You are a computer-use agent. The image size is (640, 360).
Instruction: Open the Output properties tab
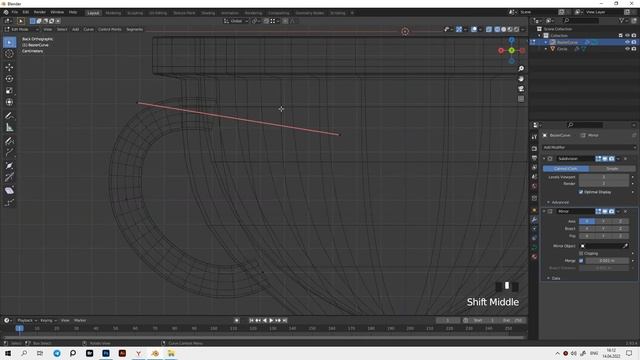(534, 158)
